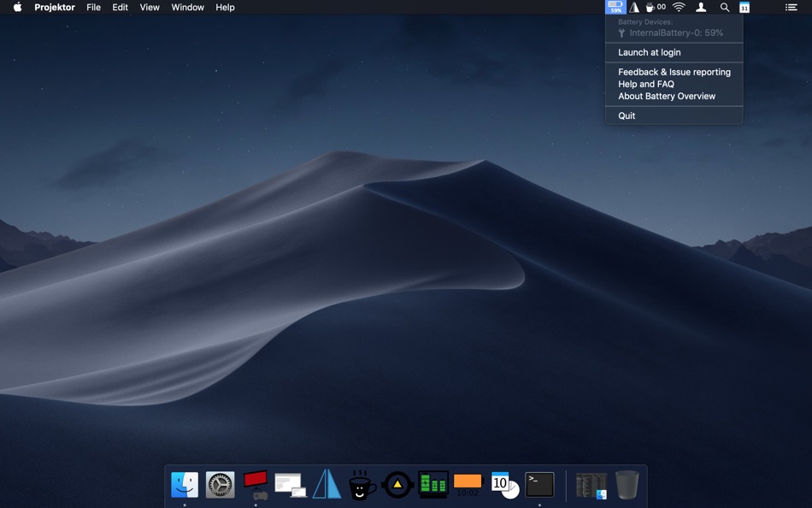Click the user silhouette menu bar icon
Image resolution: width=812 pixels, height=508 pixels.
click(701, 7)
